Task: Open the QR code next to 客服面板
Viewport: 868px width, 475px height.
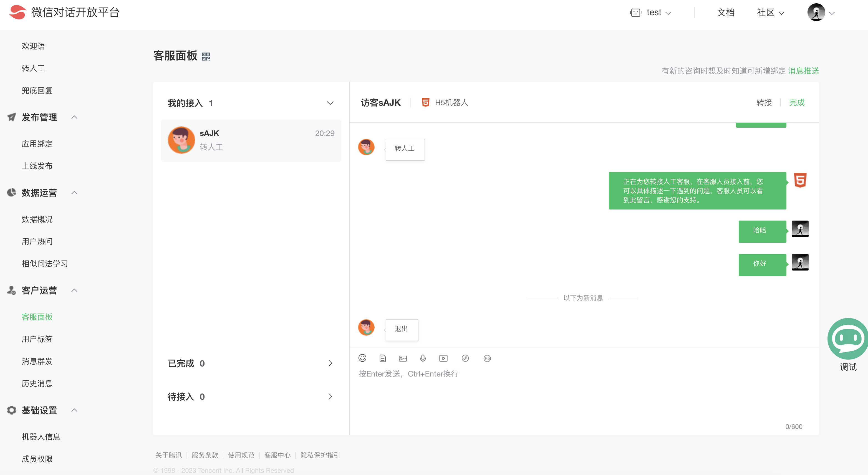Action: click(x=206, y=56)
